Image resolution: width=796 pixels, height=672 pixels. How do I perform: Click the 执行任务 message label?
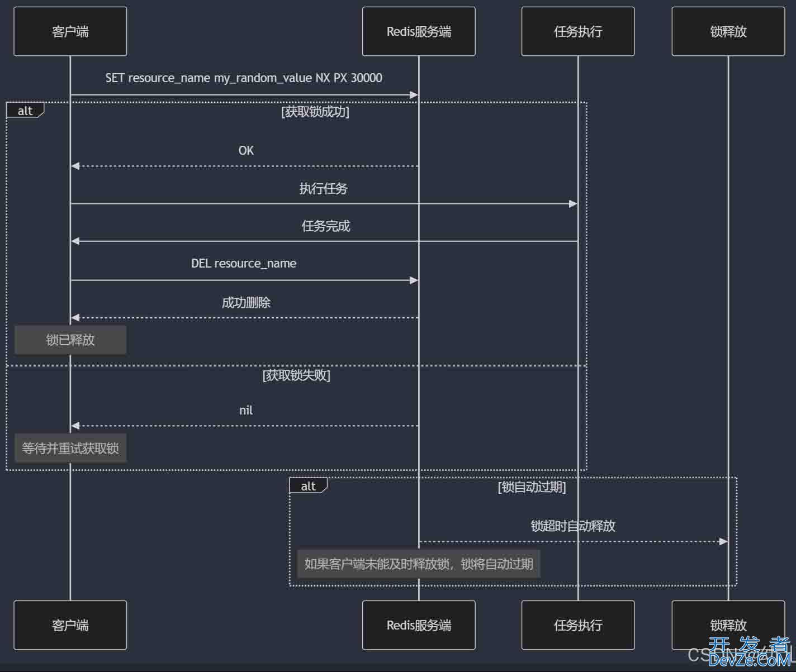click(x=323, y=188)
